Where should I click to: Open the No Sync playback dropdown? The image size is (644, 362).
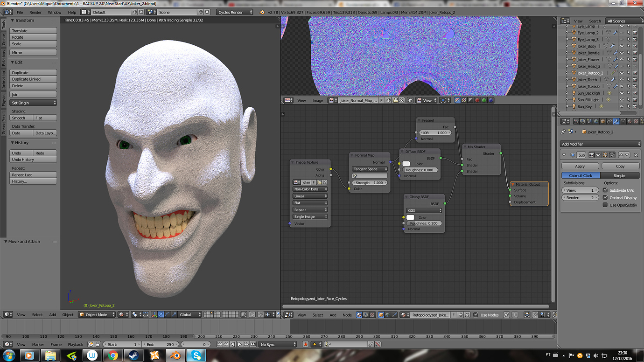click(278, 345)
